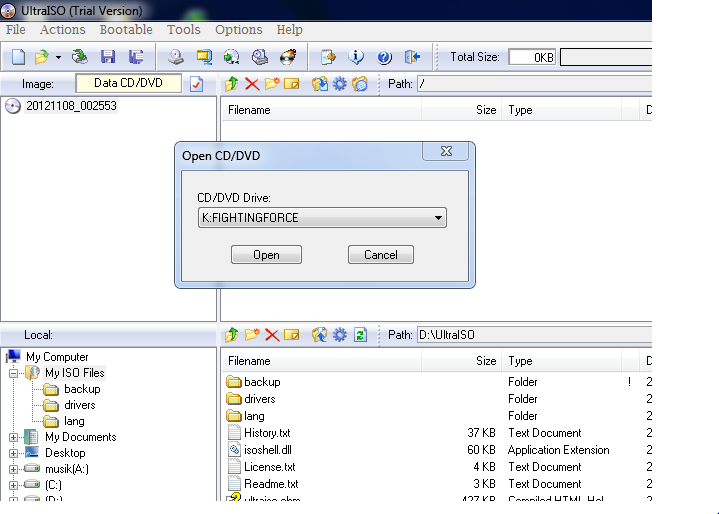
Task: Create a new image with New icon
Action: pyautogui.click(x=18, y=57)
